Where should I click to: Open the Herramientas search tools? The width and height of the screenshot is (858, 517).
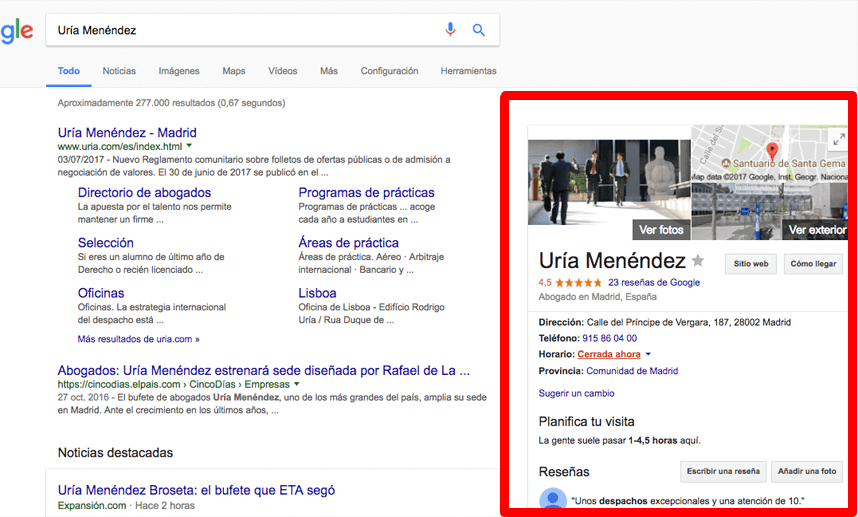point(468,71)
